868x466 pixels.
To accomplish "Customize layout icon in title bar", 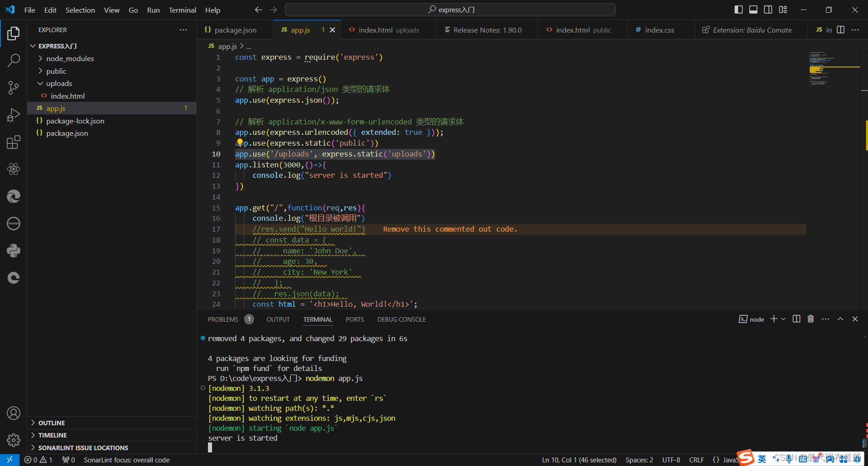I will click(783, 10).
